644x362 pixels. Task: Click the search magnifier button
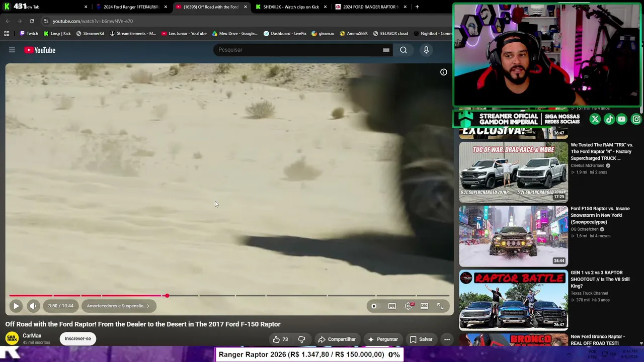click(x=404, y=50)
